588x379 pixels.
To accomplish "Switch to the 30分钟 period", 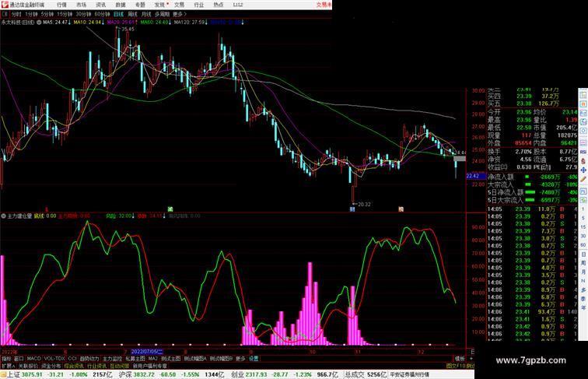I will point(83,14).
